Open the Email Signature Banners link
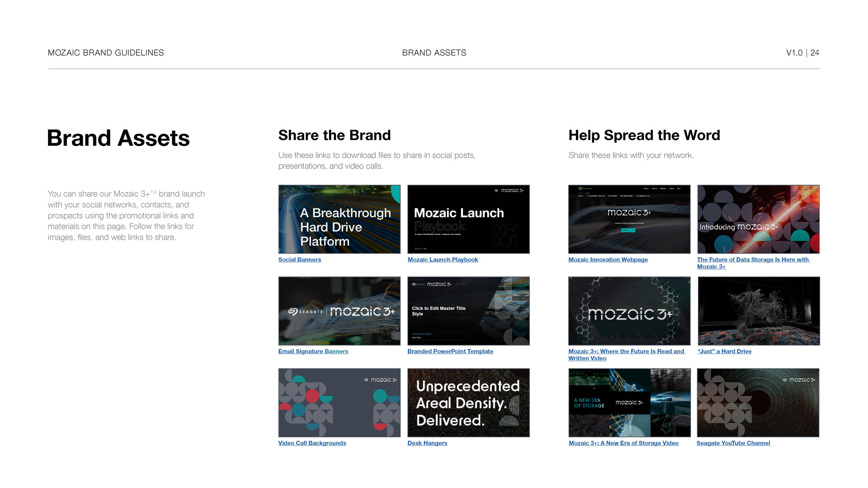 pos(313,351)
